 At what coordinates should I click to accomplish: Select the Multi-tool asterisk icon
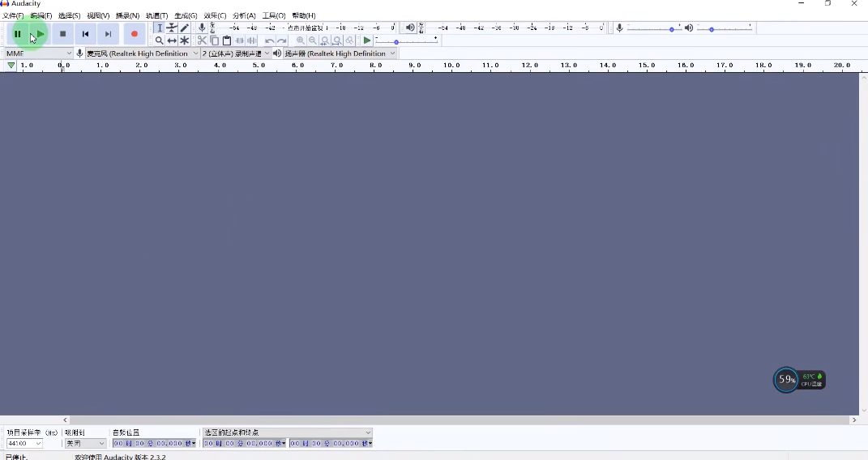tap(185, 40)
